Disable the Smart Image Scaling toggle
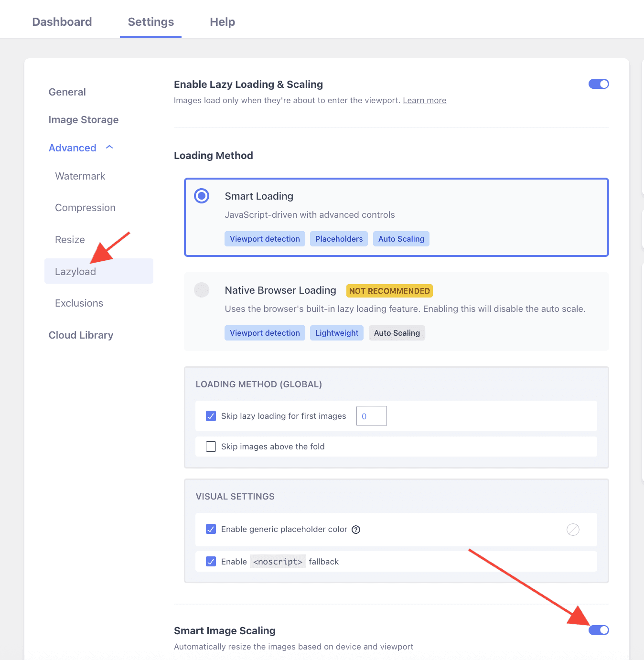This screenshot has height=660, width=644. click(x=598, y=630)
